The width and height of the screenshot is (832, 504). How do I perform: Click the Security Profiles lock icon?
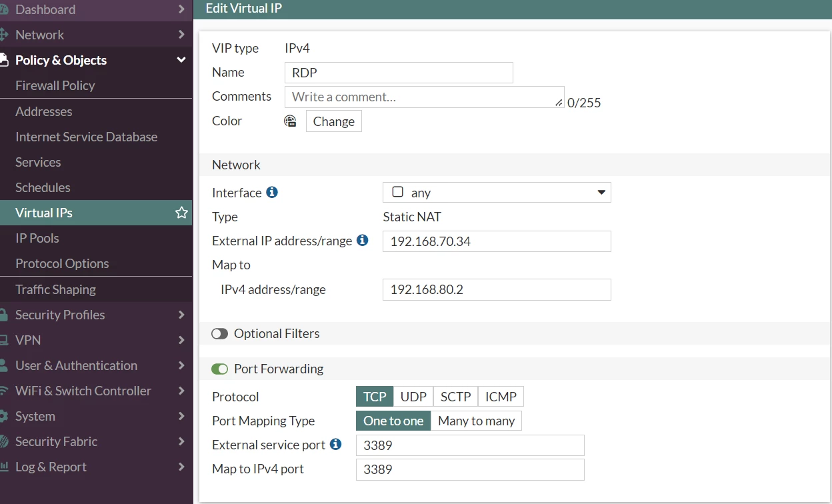point(3,315)
